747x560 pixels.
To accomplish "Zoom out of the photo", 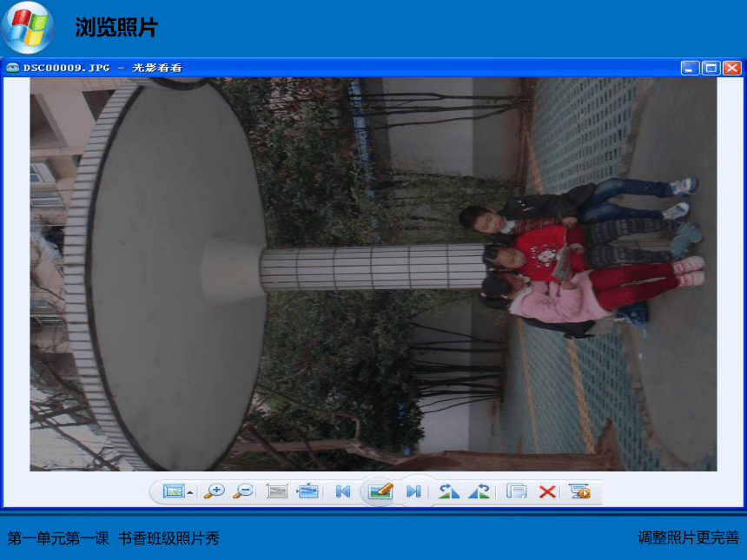I will click(x=243, y=491).
